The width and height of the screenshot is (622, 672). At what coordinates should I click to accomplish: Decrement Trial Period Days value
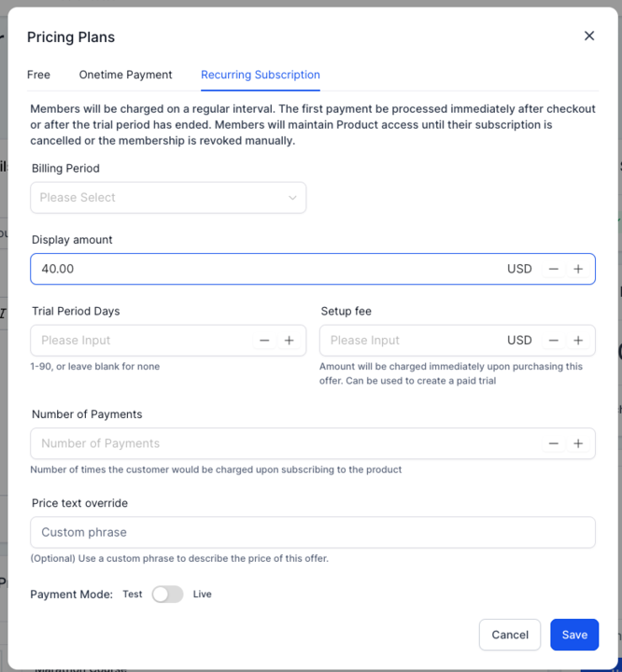264,341
